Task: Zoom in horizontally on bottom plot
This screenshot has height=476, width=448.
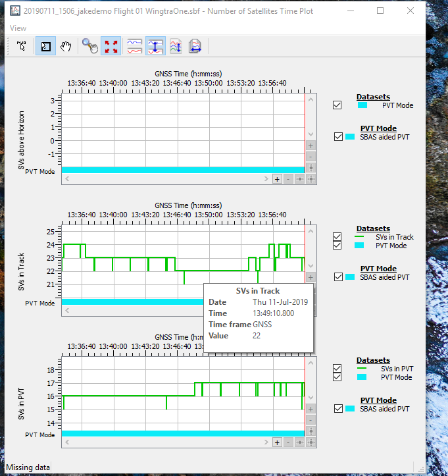Action: pyautogui.click(x=277, y=442)
